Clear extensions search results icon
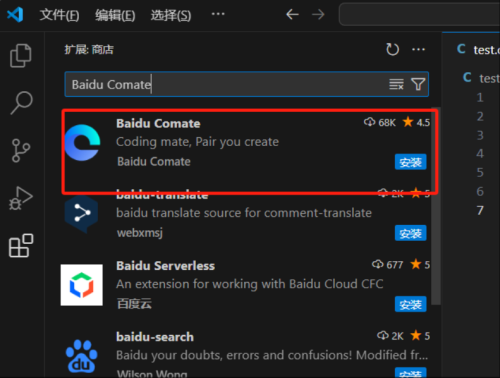500x378 pixels. tap(396, 84)
